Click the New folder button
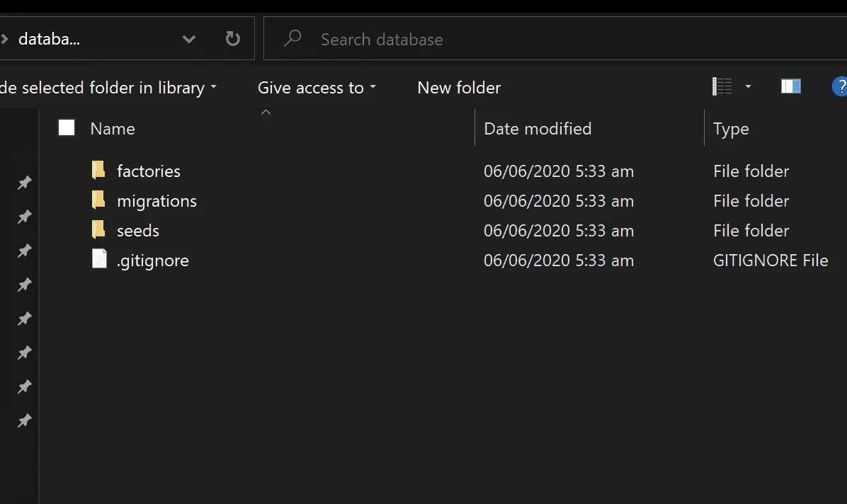The height and width of the screenshot is (504, 847). [x=459, y=88]
